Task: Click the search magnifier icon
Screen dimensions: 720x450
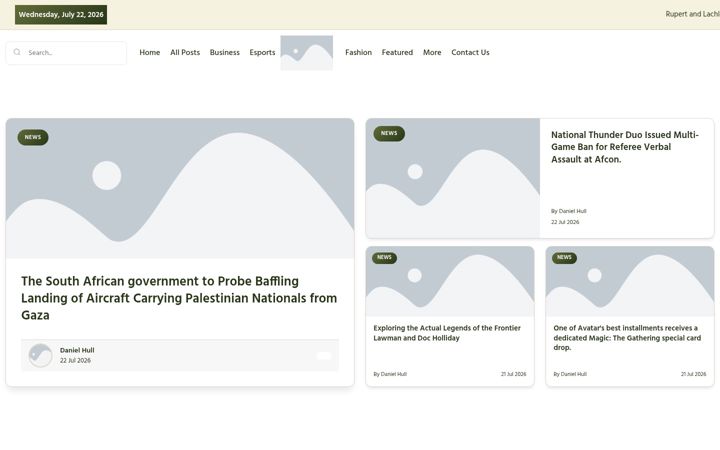Action: click(x=17, y=52)
